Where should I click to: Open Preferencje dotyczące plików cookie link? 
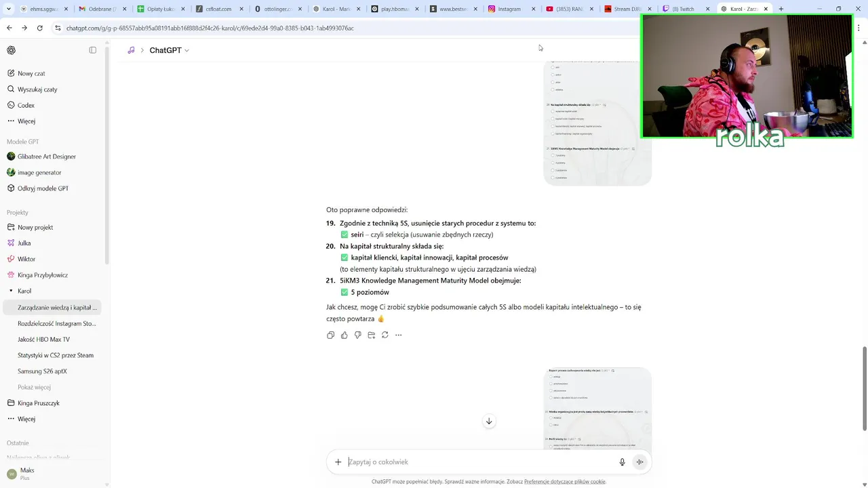(564, 482)
